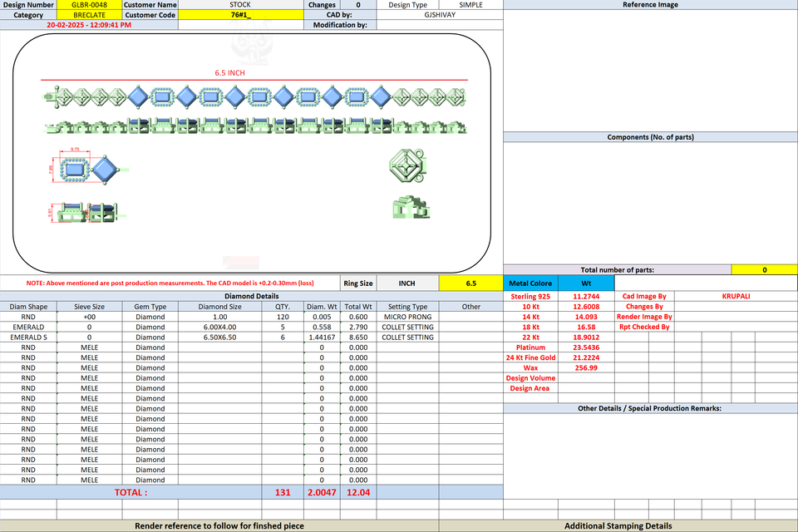Screen dimensions: 798x532
Task: Click the 18 Kt weight 16.58
Action: [586, 327]
